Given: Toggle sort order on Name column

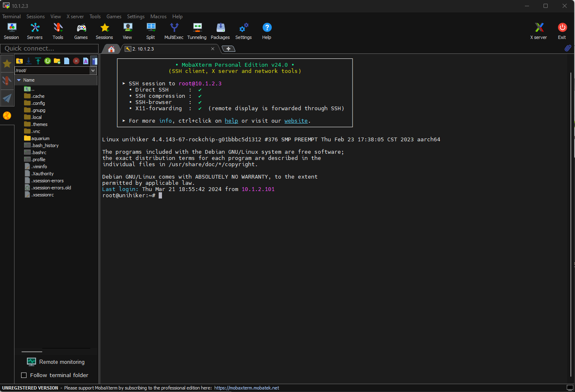Looking at the screenshot, I should (x=29, y=80).
